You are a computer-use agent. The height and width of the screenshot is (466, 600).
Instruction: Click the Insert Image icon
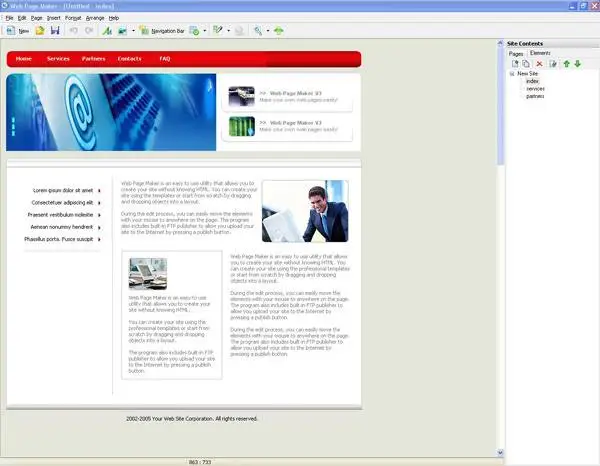tap(122, 31)
